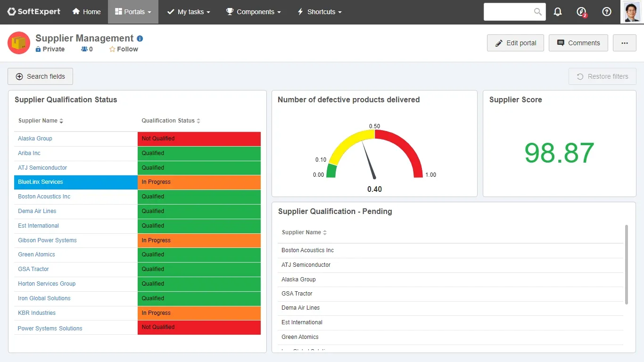Expand the Portals dropdown menu
The height and width of the screenshot is (362, 644).
[x=133, y=12]
